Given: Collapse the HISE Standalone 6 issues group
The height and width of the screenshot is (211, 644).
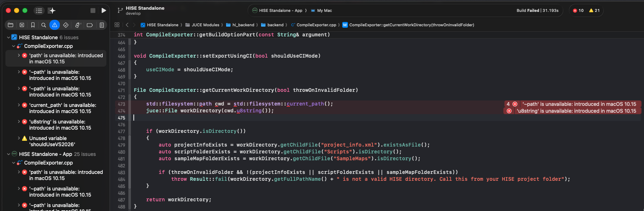Looking at the screenshot, I should tap(8, 37).
